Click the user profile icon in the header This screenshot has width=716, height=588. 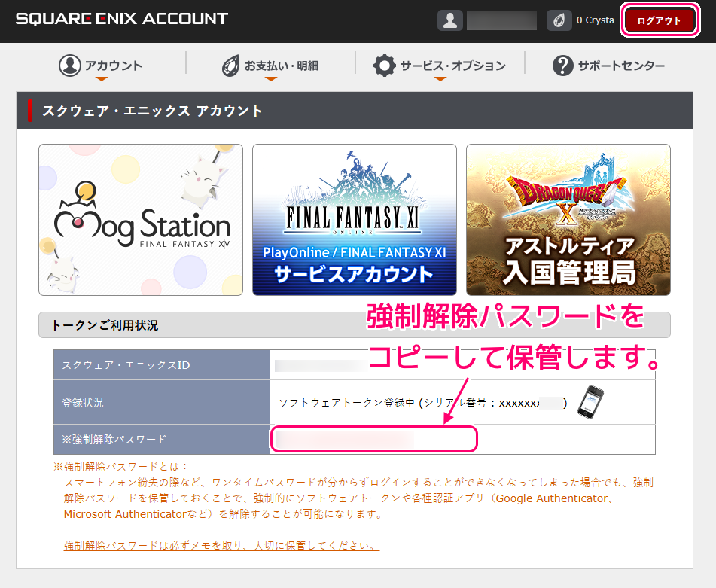coord(450,20)
